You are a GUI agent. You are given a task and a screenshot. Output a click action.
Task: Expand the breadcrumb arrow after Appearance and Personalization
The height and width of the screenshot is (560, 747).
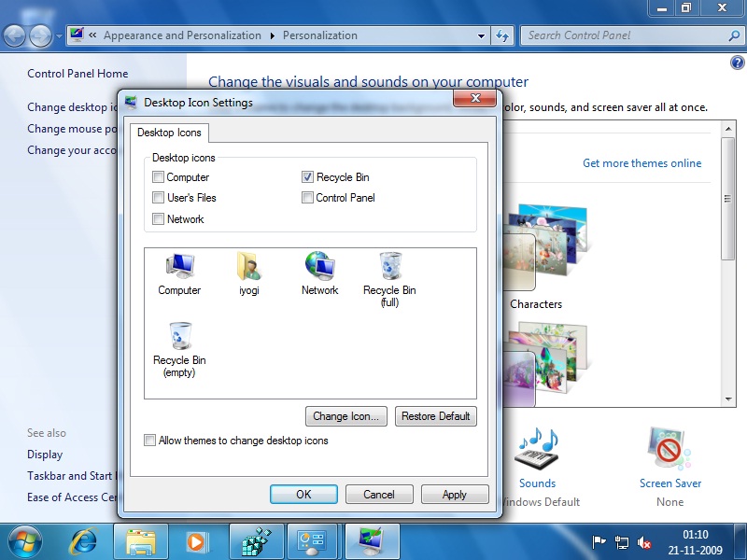(273, 35)
